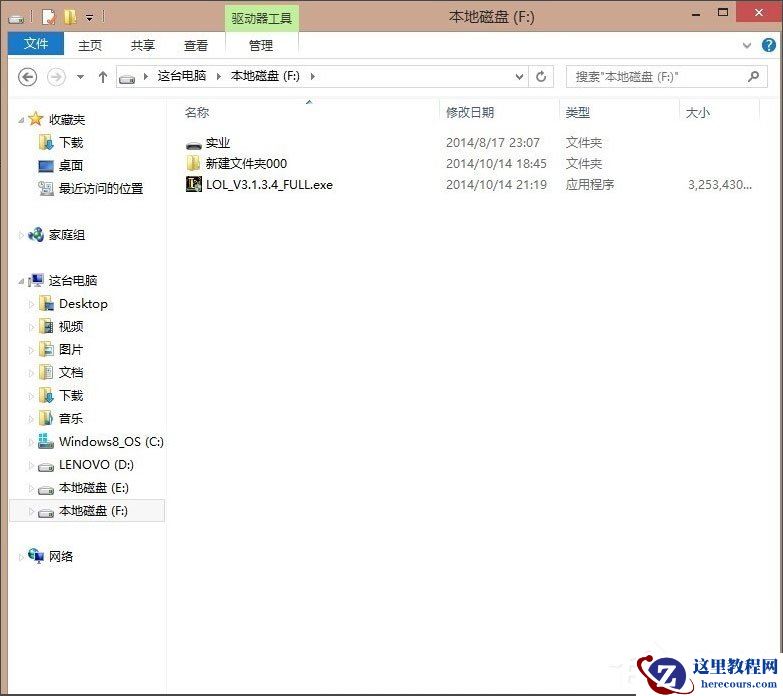Select 收藏夹 in the navigation pane

click(67, 119)
